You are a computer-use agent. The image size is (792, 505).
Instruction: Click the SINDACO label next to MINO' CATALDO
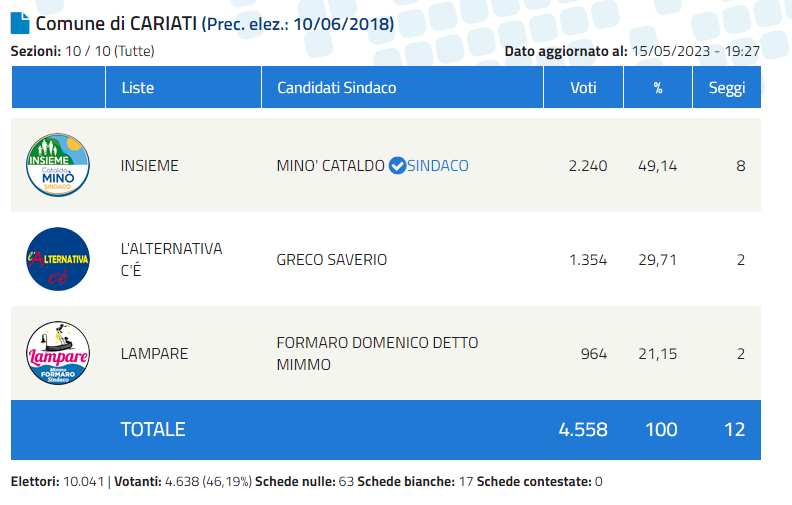click(x=438, y=166)
